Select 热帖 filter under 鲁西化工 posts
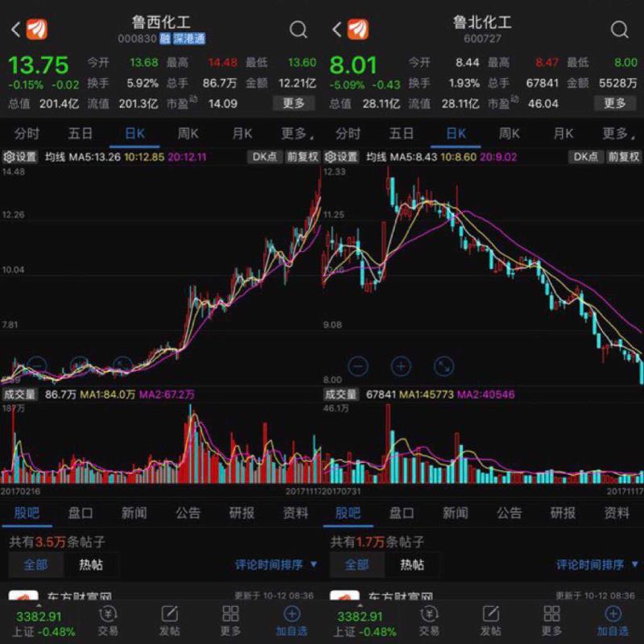The image size is (644, 644). pos(91,564)
